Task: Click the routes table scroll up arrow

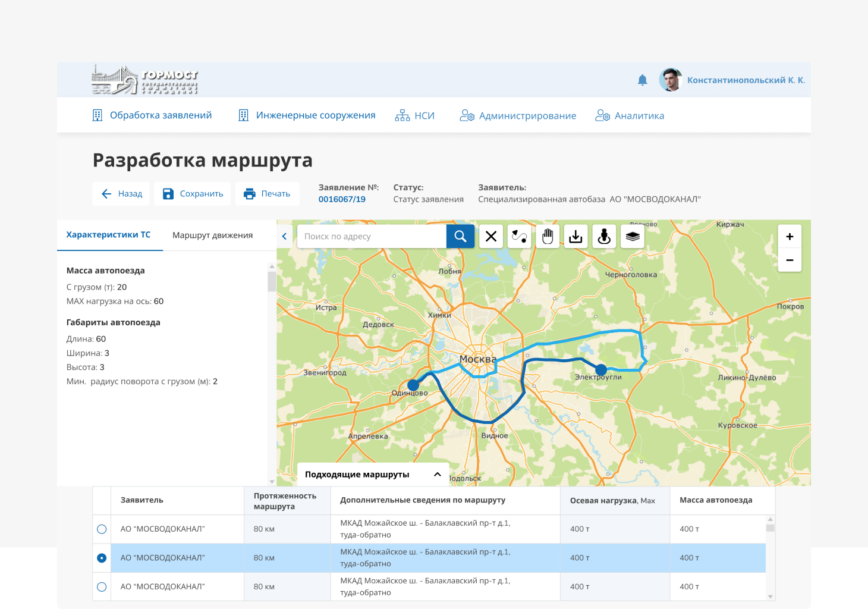Action: point(770,519)
